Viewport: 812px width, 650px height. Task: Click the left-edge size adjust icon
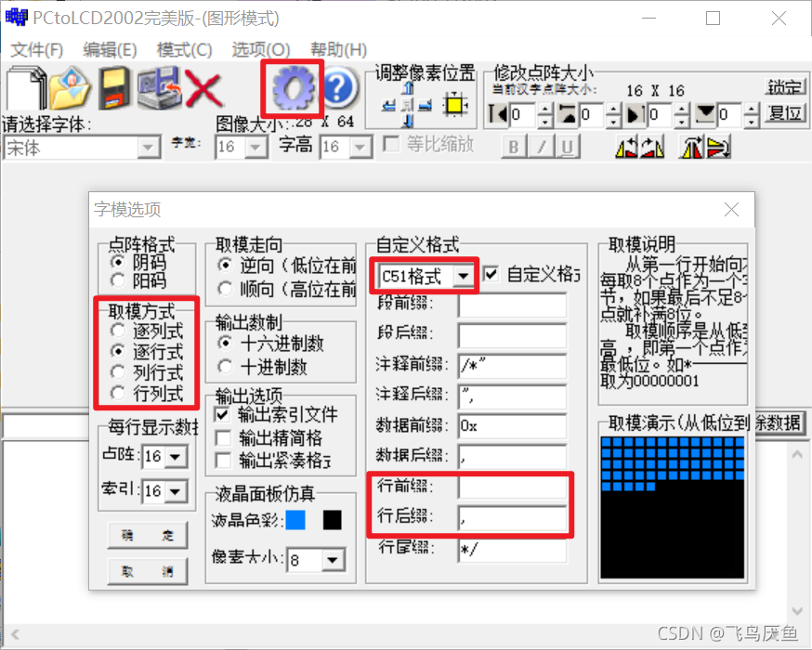[498, 114]
